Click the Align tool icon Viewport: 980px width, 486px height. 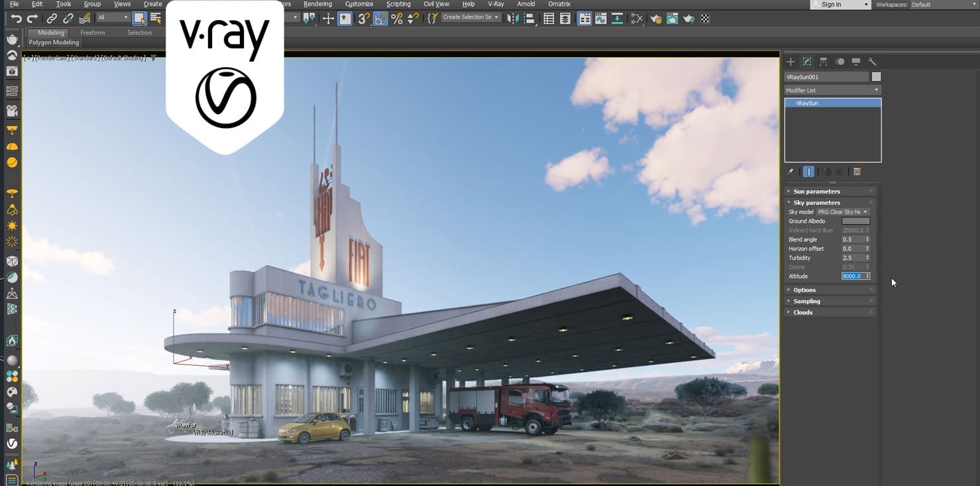point(529,19)
